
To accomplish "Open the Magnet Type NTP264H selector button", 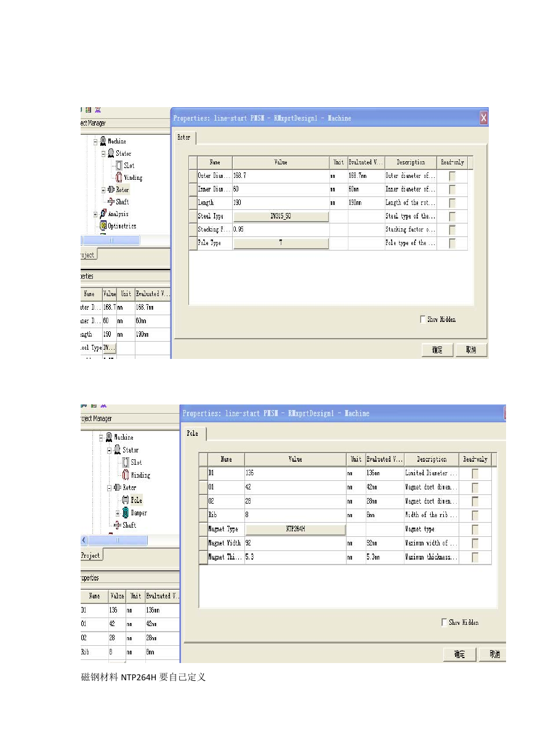I will [296, 529].
